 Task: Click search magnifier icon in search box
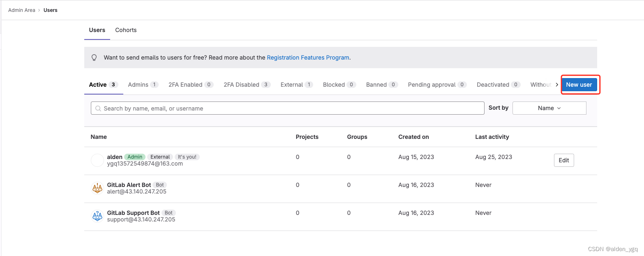coord(98,108)
